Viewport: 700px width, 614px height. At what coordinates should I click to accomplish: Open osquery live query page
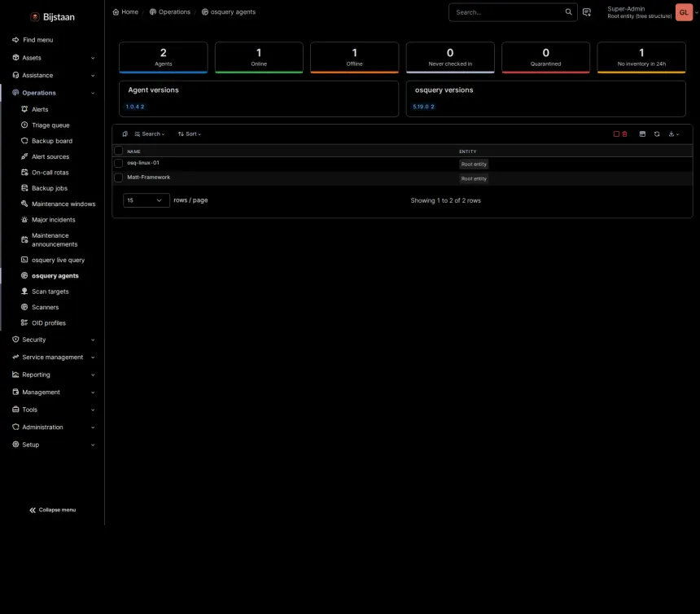coord(58,260)
